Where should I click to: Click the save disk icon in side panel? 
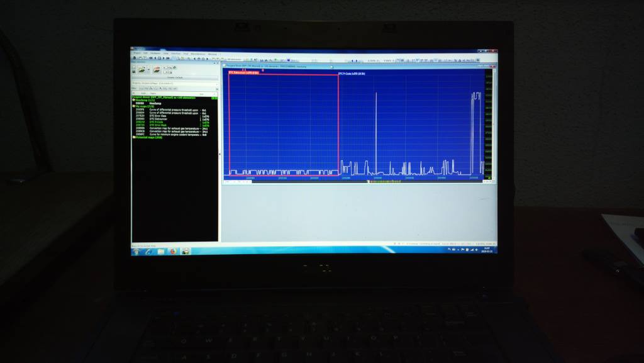coord(134,72)
